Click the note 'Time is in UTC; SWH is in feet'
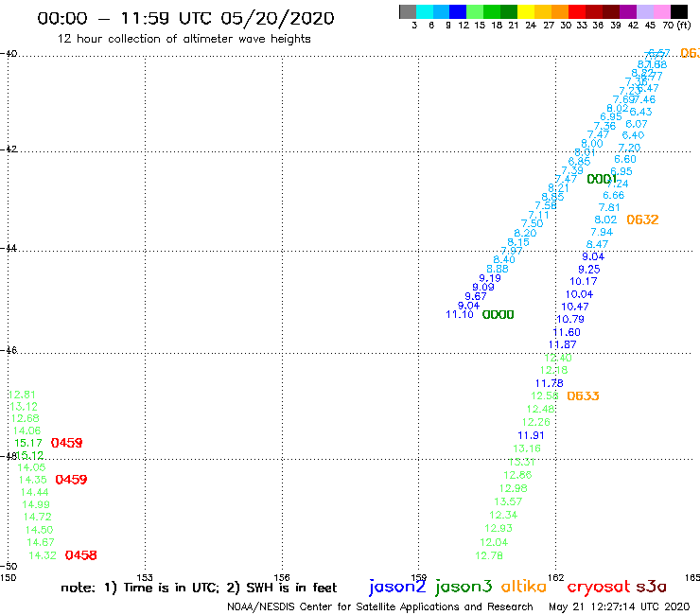The height and width of the screenshot is (615, 700). click(199, 588)
